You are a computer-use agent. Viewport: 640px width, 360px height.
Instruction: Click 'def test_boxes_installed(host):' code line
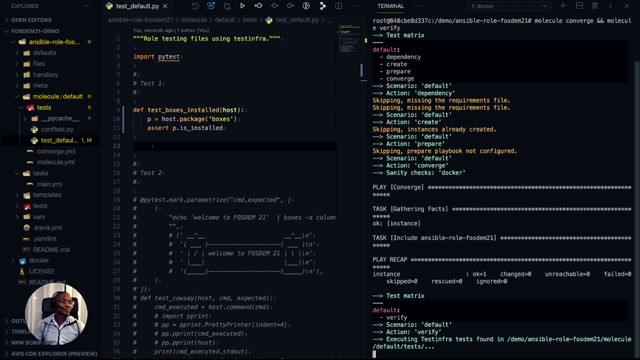(x=188, y=110)
